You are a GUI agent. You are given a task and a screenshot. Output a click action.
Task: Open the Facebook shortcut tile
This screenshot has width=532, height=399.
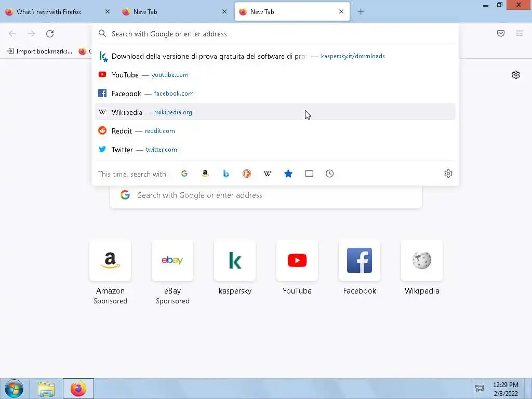(x=360, y=261)
